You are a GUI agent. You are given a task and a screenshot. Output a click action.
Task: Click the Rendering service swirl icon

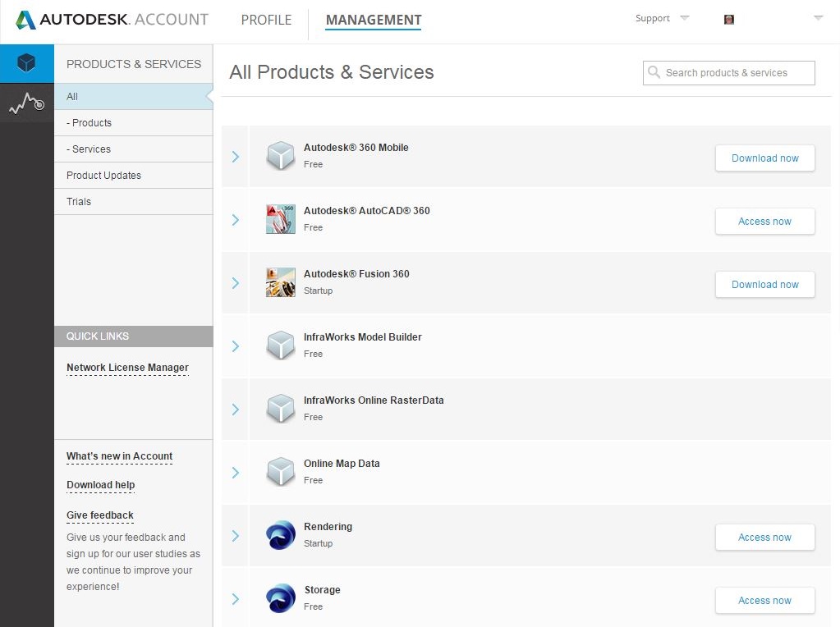tap(281, 535)
